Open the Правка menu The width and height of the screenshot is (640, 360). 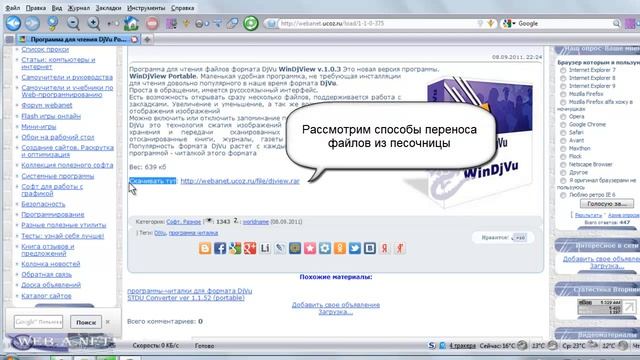(36, 8)
